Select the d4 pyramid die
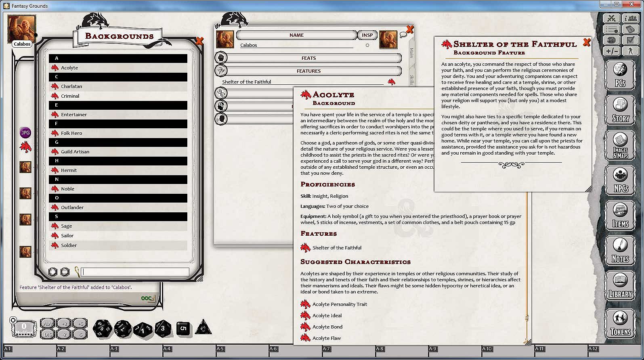The height and width of the screenshot is (360, 644). pos(203,327)
